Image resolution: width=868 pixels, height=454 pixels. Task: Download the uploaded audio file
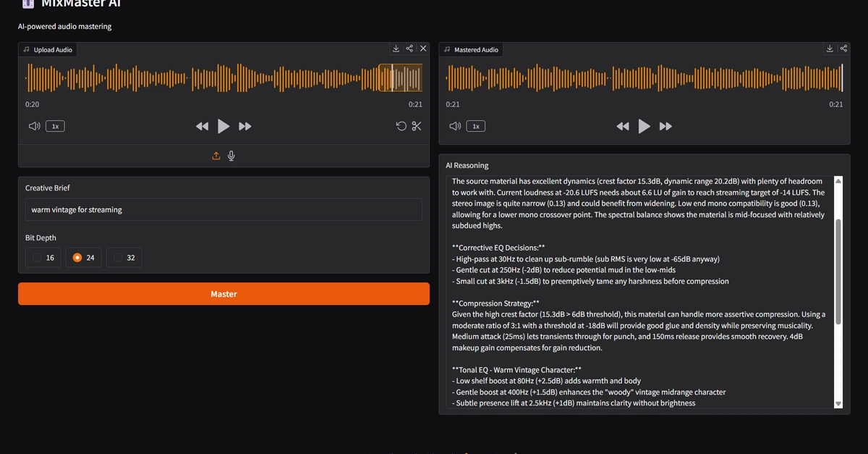tap(396, 49)
